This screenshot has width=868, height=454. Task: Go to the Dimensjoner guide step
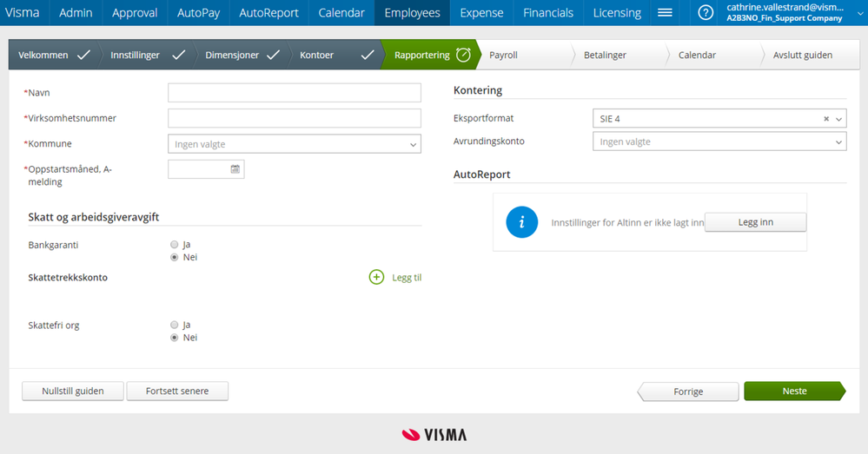tap(242, 55)
